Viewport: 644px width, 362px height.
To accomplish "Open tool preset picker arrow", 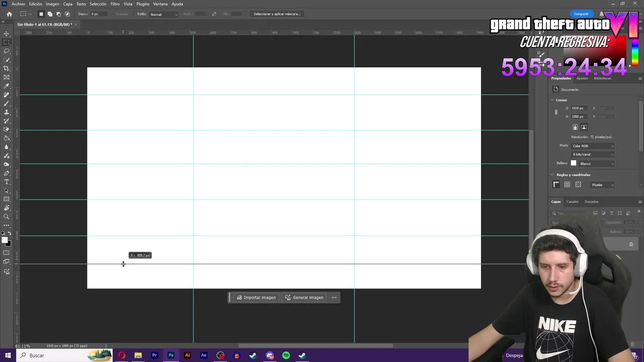I will click(x=30, y=14).
